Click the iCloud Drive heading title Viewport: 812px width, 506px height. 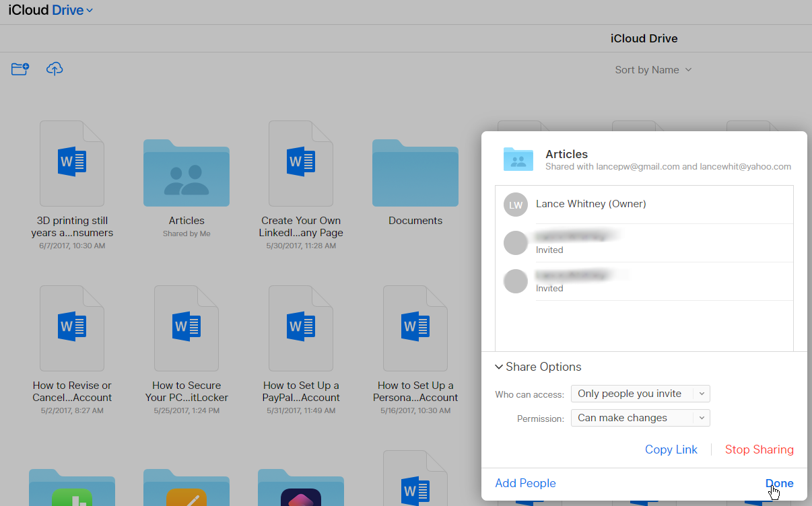point(644,38)
